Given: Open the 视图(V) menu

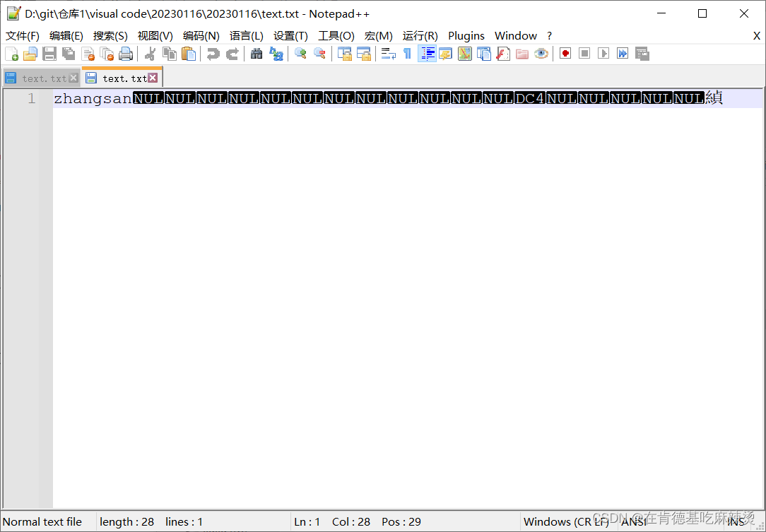Looking at the screenshot, I should click(x=155, y=35).
